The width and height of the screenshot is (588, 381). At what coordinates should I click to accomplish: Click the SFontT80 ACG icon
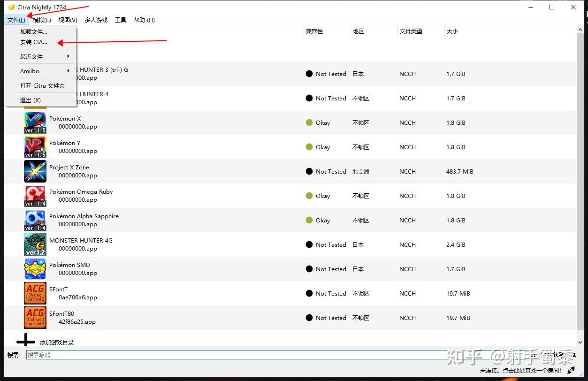tap(35, 318)
